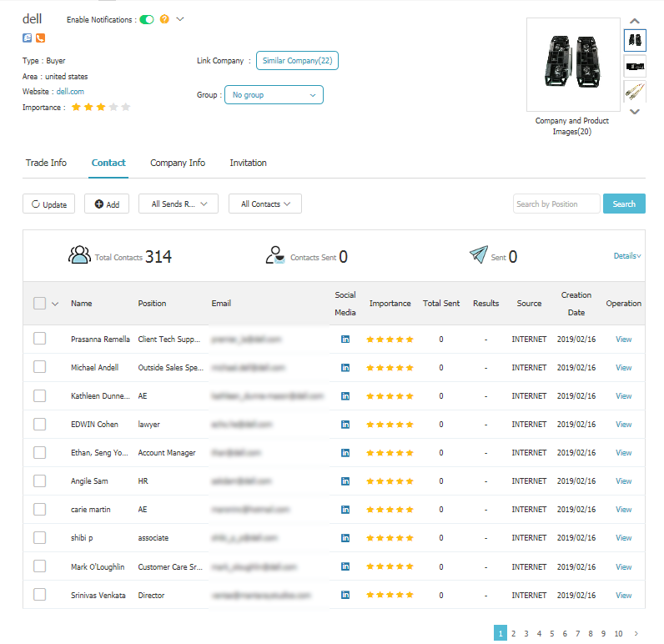Click the orange phone icon under dell
This screenshot has height=644, width=664.
coord(40,38)
